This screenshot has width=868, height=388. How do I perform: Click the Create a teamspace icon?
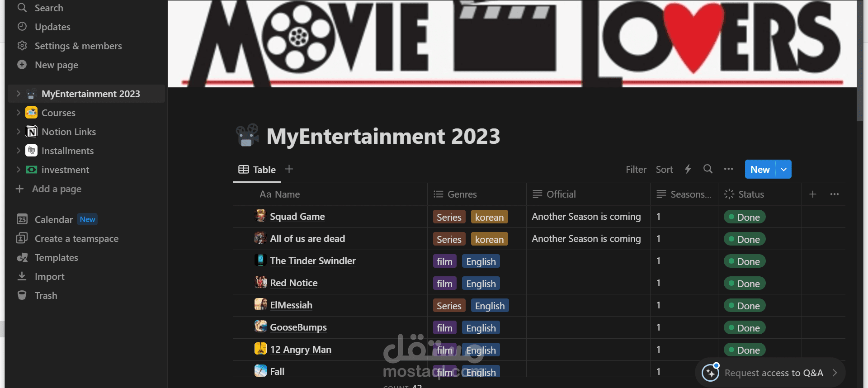(x=22, y=238)
